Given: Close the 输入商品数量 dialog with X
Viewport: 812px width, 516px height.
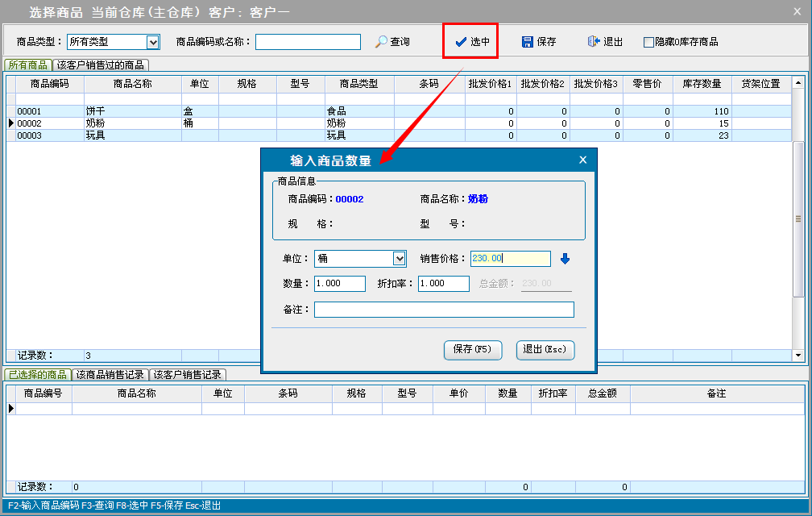Looking at the screenshot, I should 583,160.
